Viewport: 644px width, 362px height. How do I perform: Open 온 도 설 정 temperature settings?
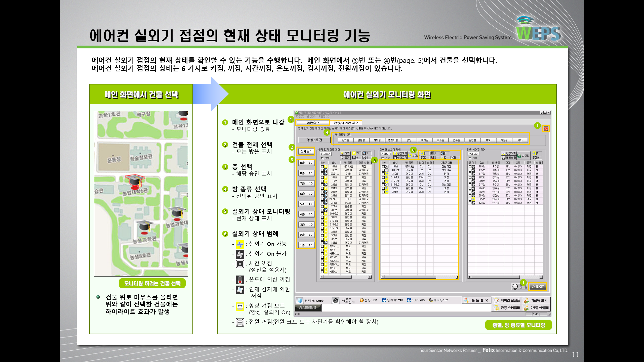[476, 300]
